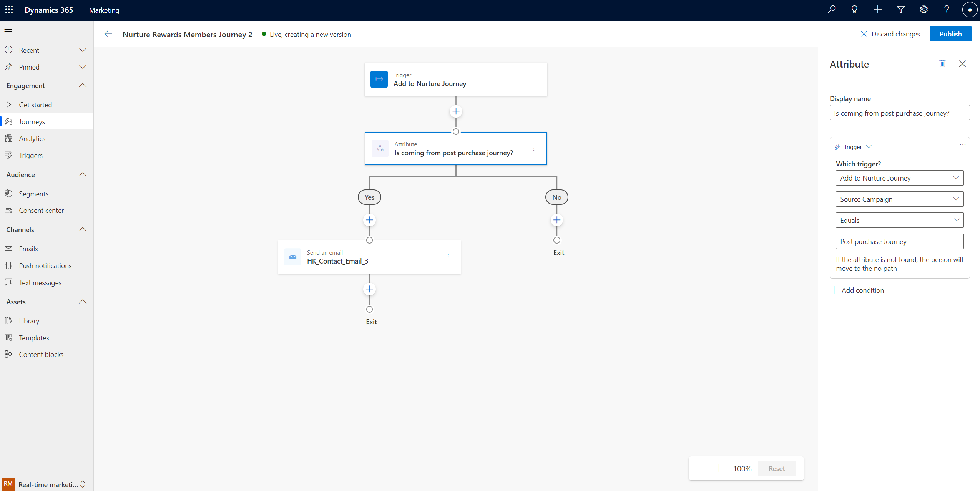Click the Send an email node icon
The width and height of the screenshot is (980, 491).
[x=292, y=257]
